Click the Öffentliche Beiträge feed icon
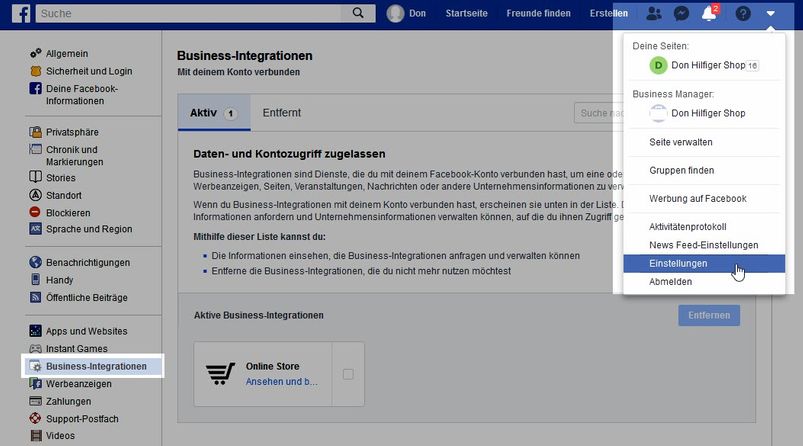803x446 pixels. coord(35,298)
